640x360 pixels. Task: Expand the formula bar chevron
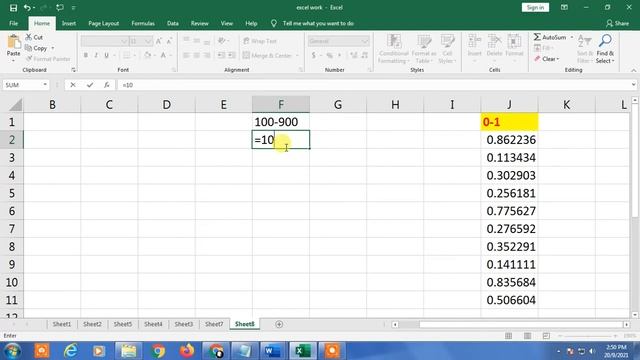click(633, 85)
